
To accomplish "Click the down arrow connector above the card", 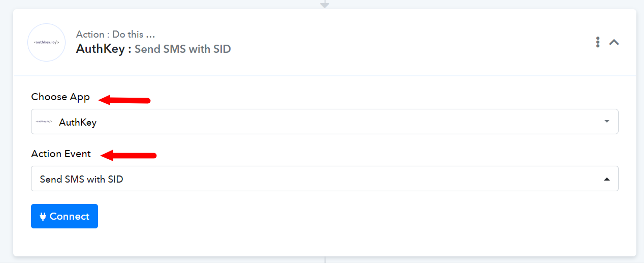I will click(x=325, y=4).
